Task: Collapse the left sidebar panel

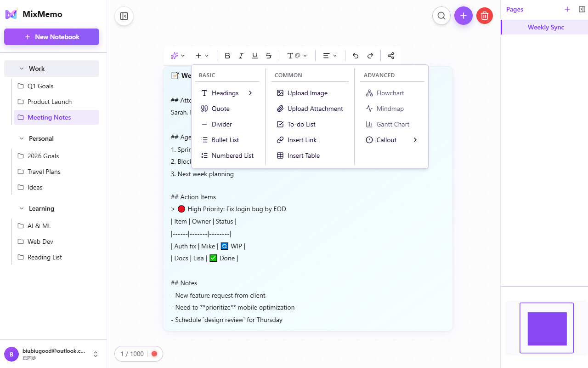Action: point(124,16)
